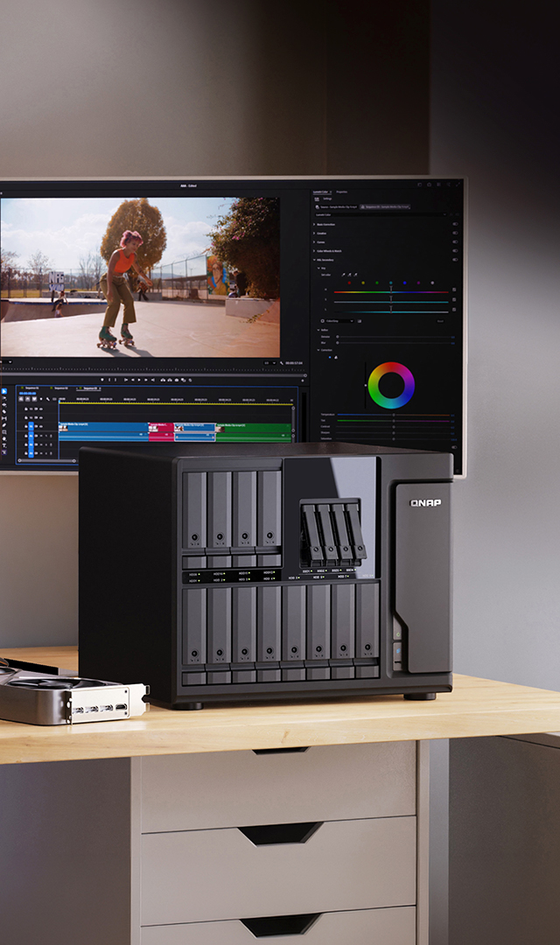Collapse the HSL Secondary section
This screenshot has width=560, height=945.
[314, 260]
